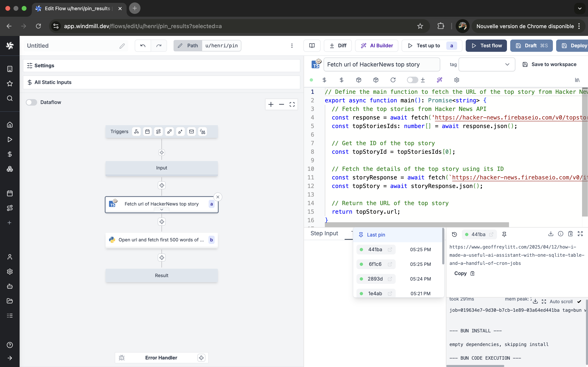Click the step summary input field
This screenshot has height=367, width=588.
tap(381, 64)
